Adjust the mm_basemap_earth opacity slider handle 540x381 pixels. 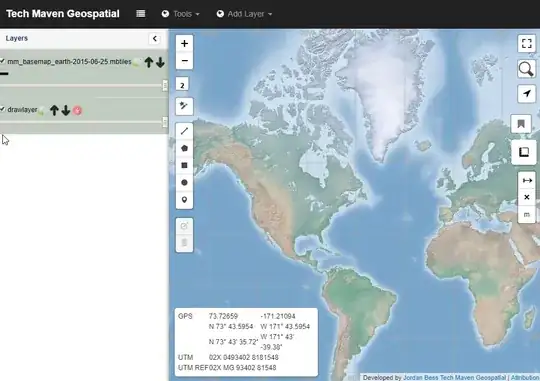coord(165,85)
